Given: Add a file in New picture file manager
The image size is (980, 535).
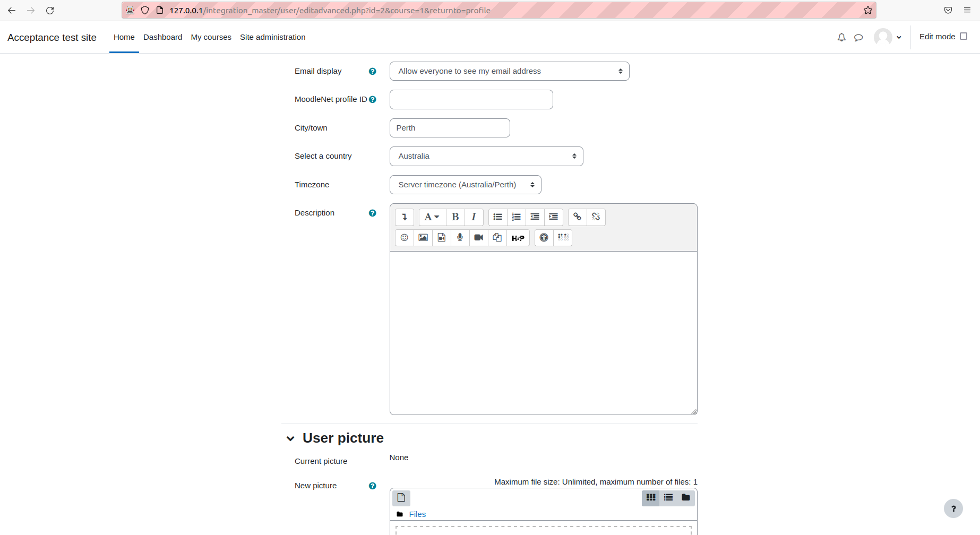Looking at the screenshot, I should point(401,498).
